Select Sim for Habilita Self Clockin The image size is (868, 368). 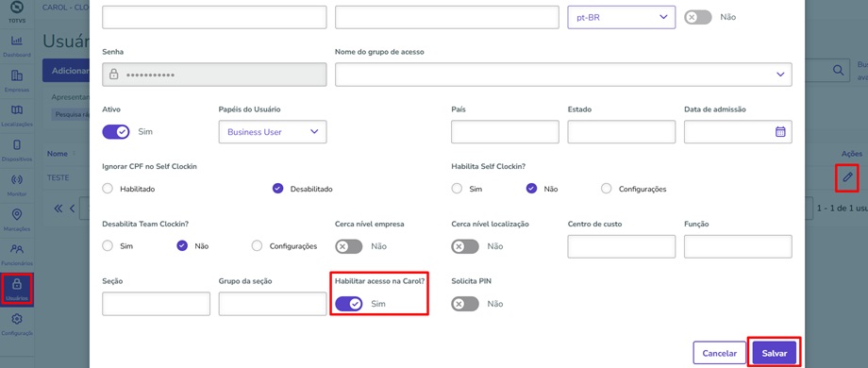click(x=457, y=189)
